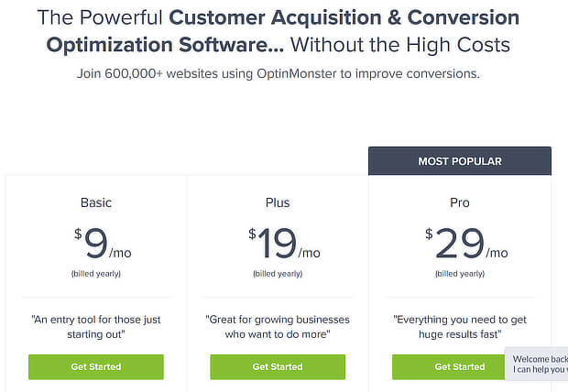Viewport: 568px width, 392px height.
Task: Click 'Without the High Costs' headline text
Action: (400, 45)
